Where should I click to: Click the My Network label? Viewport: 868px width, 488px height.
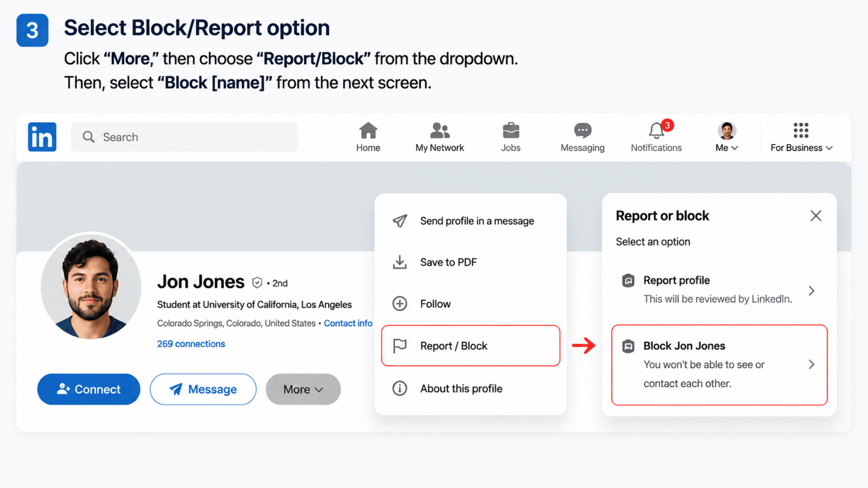coord(439,148)
